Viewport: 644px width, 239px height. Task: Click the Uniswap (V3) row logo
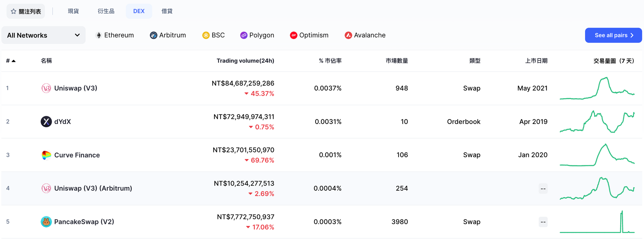(46, 88)
